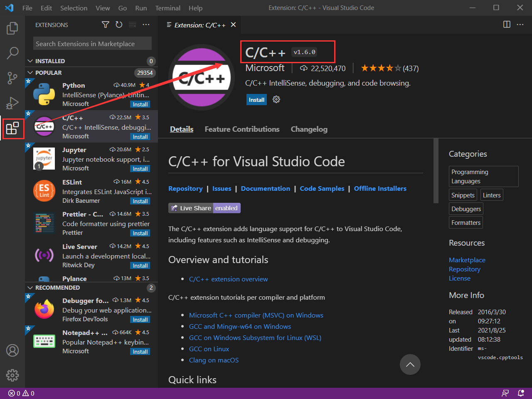Open Manage gear in activity bar
This screenshot has width=532, height=399.
tap(12, 375)
